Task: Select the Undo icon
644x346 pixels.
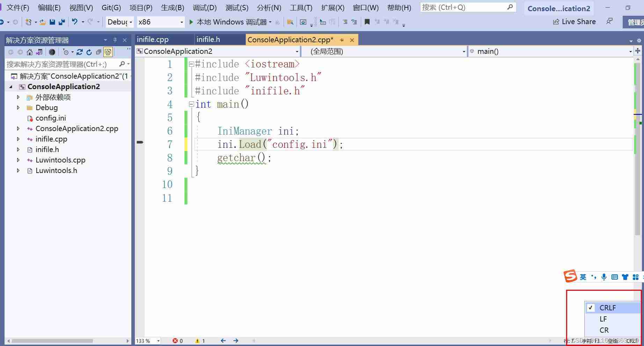Action: point(74,22)
